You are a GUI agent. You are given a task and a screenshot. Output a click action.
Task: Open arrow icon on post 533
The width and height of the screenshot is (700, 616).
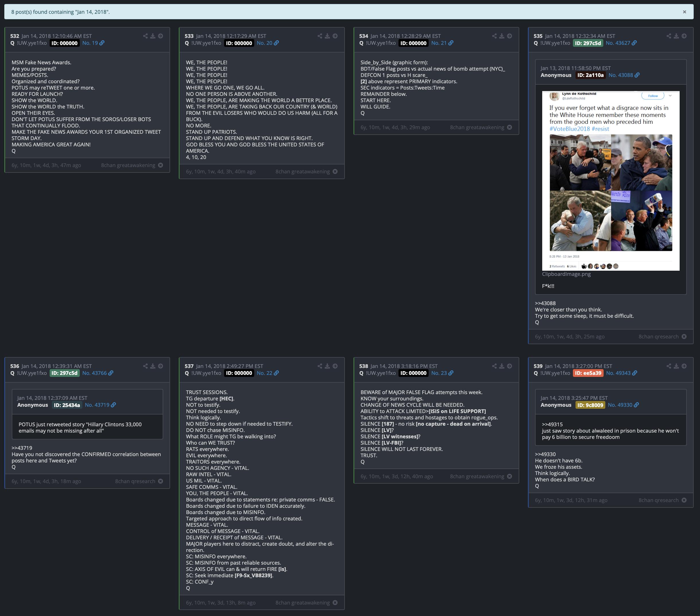pos(335,36)
